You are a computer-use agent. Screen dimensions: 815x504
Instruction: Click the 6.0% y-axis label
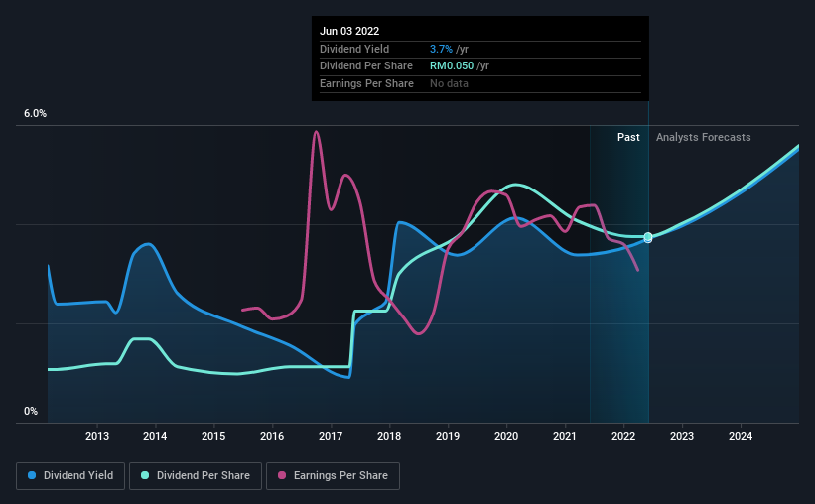35,114
